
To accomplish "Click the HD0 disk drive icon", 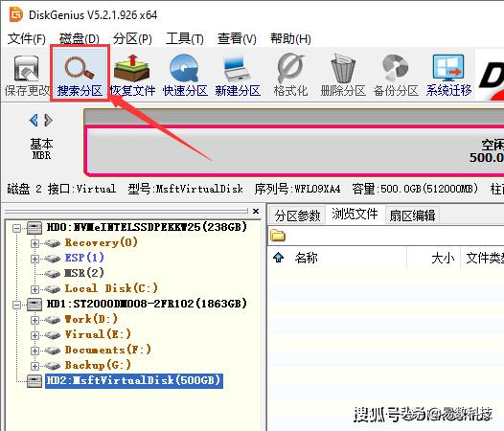I will coord(34,228).
